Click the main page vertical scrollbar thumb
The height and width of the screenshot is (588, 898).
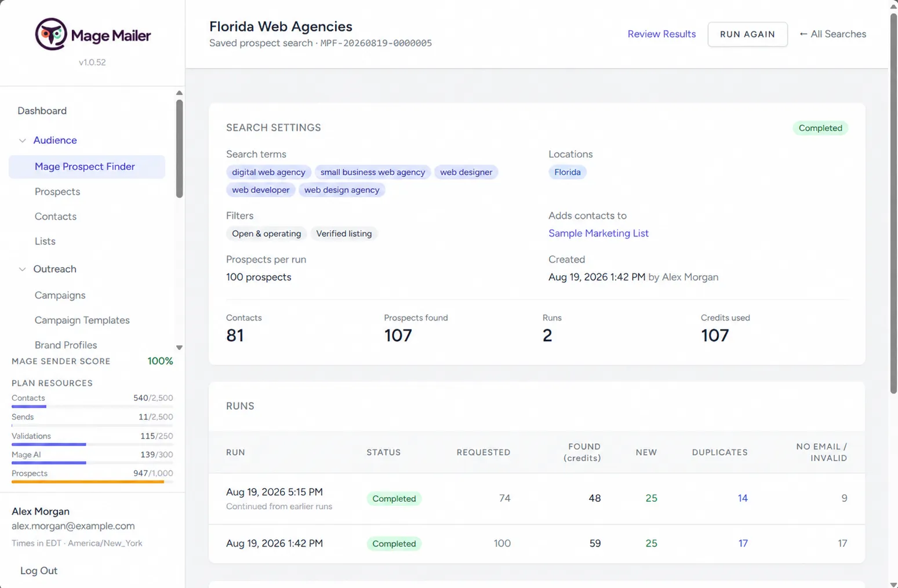[893, 203]
